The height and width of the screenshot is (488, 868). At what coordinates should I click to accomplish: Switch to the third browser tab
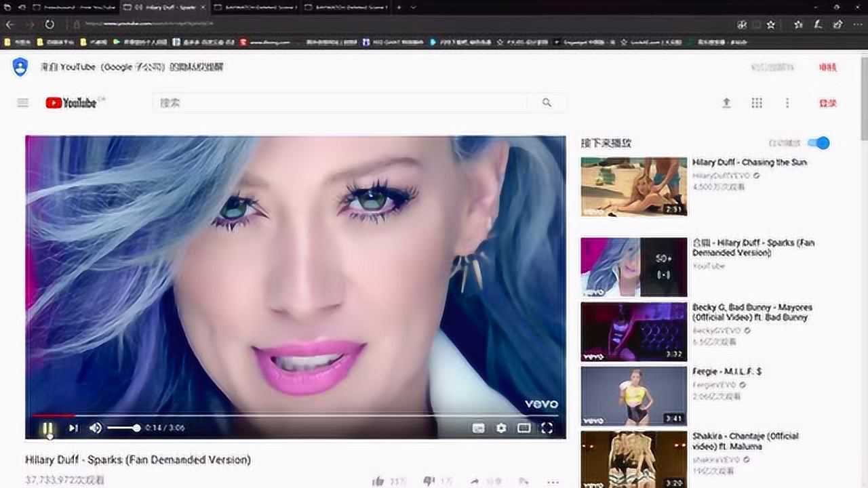tap(254, 7)
